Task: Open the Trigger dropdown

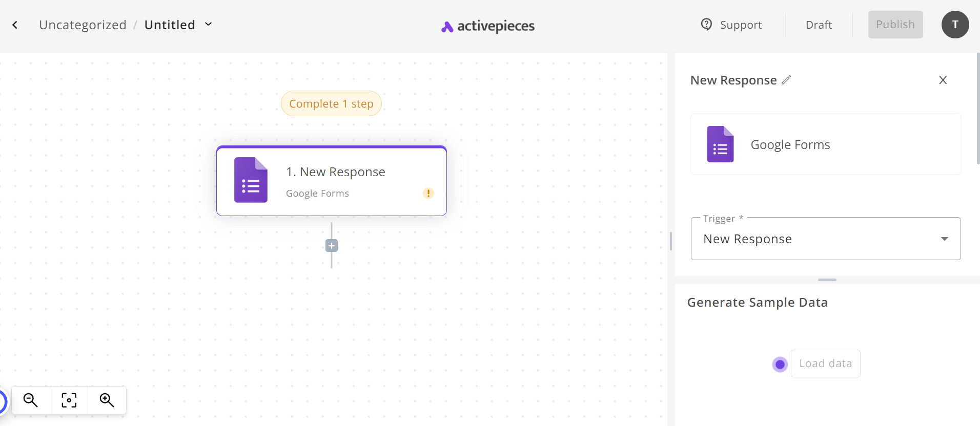Action: 826,239
